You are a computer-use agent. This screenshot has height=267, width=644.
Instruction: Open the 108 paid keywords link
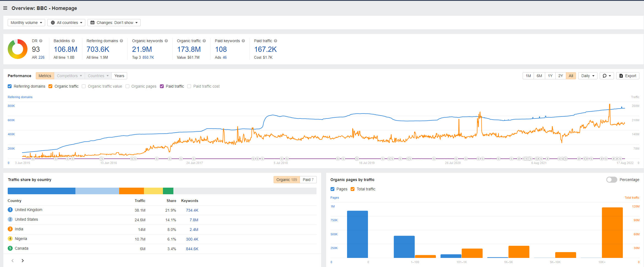221,49
